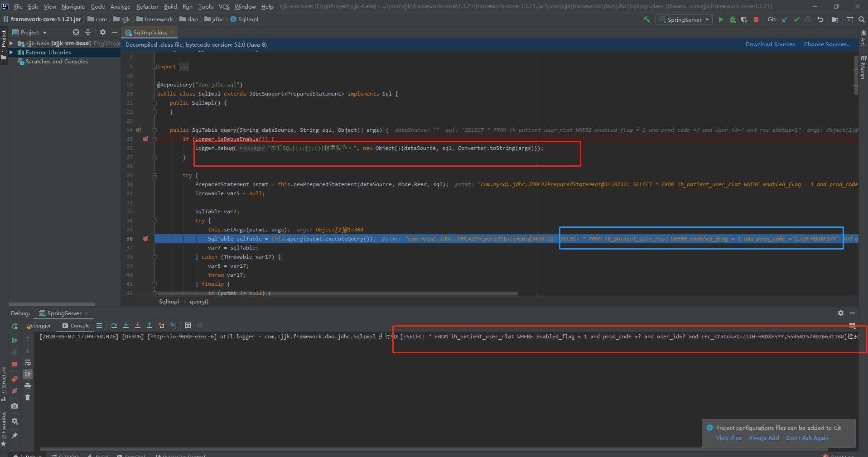Screen dimensions: 868x457
Task: Expand the zjjk-base project node
Action: coord(12,43)
